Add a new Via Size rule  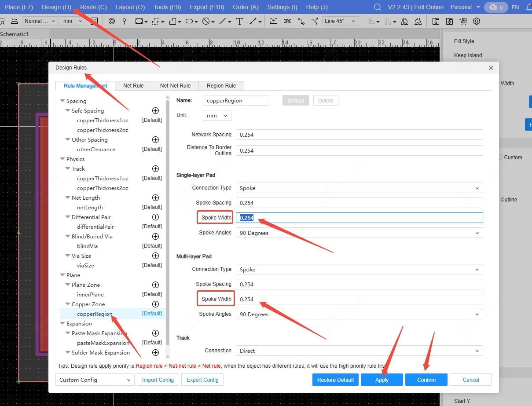(155, 256)
